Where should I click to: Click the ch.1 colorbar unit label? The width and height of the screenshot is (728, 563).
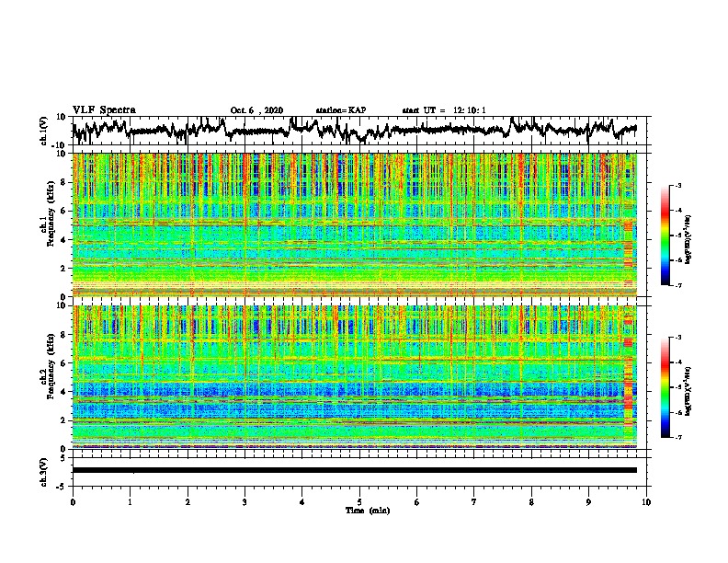(x=688, y=240)
